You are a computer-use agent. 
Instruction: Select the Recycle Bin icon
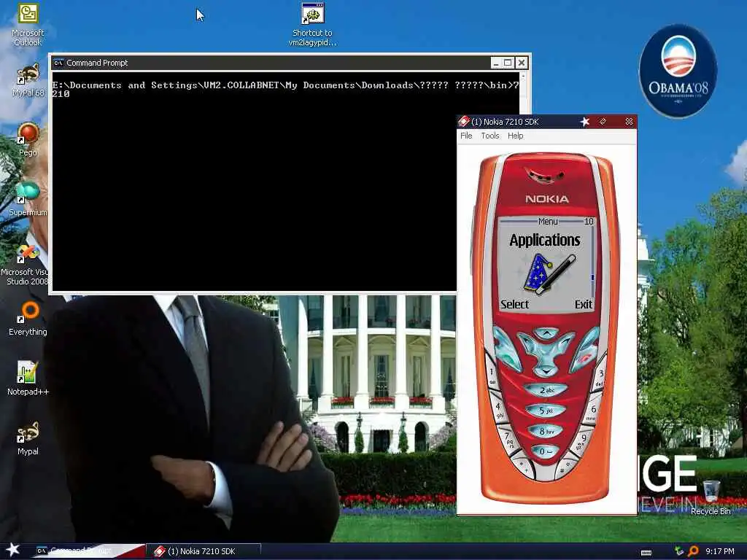pyautogui.click(x=711, y=497)
